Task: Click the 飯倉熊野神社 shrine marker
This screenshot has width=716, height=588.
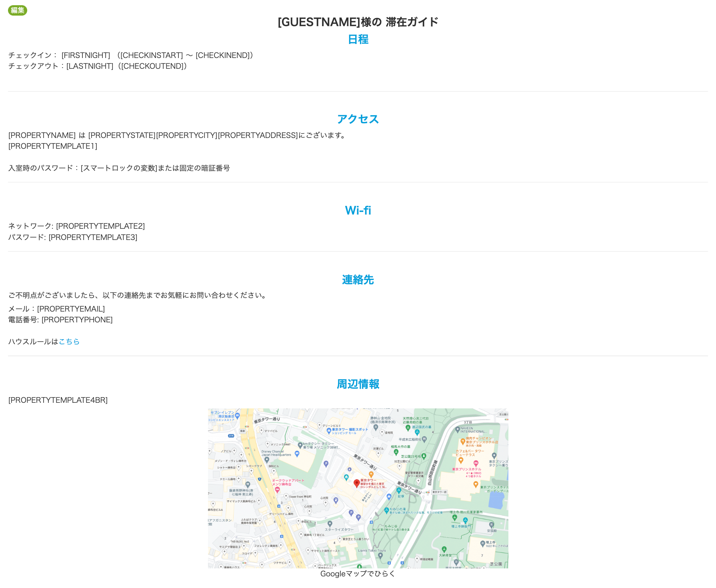Action: (x=248, y=484)
